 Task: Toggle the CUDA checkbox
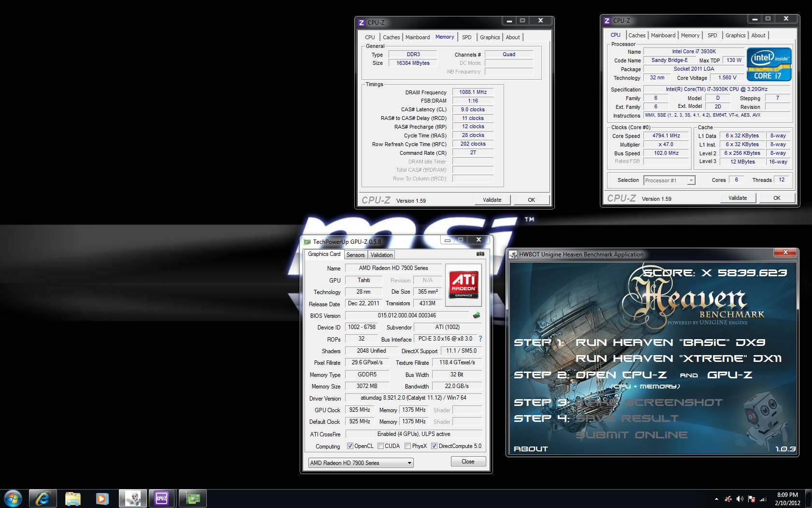tap(380, 446)
